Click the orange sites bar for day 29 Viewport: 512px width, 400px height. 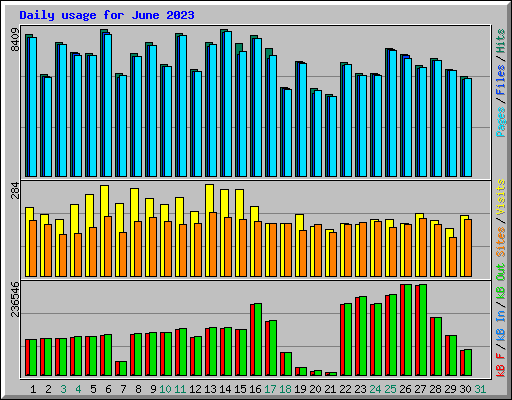453,257
